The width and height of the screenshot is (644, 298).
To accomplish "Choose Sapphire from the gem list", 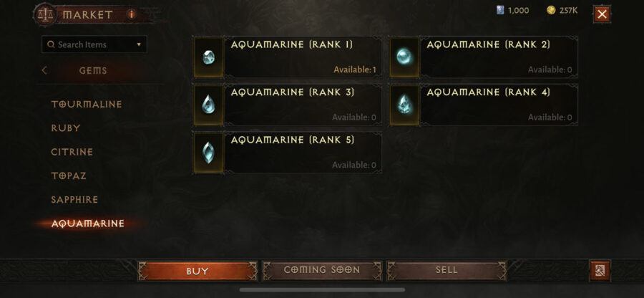I will [x=74, y=200].
